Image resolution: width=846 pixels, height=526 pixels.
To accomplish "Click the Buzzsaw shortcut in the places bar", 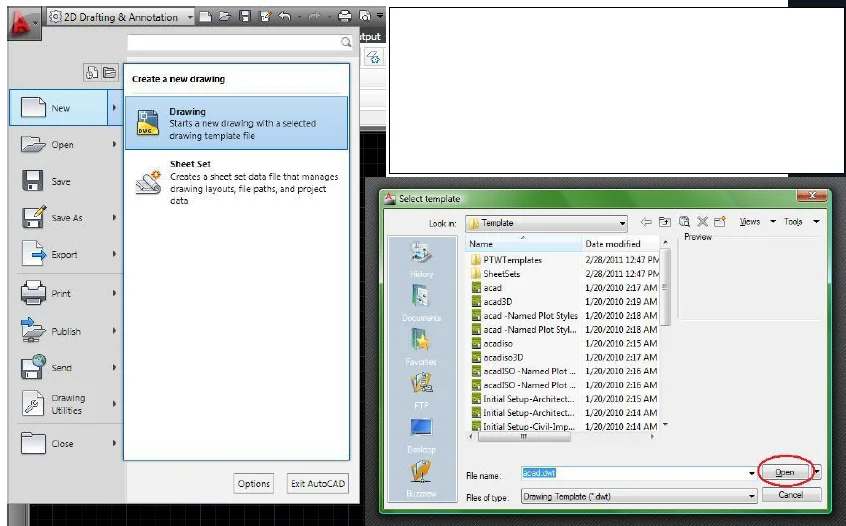I will pos(421,478).
